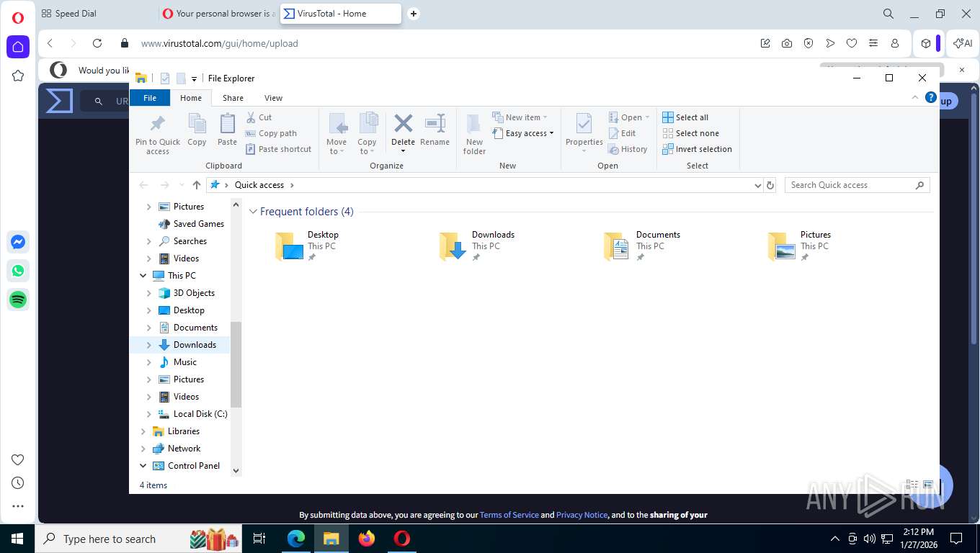Open the Recent locations dropdown arrow
This screenshot has height=553, width=980.
181,185
